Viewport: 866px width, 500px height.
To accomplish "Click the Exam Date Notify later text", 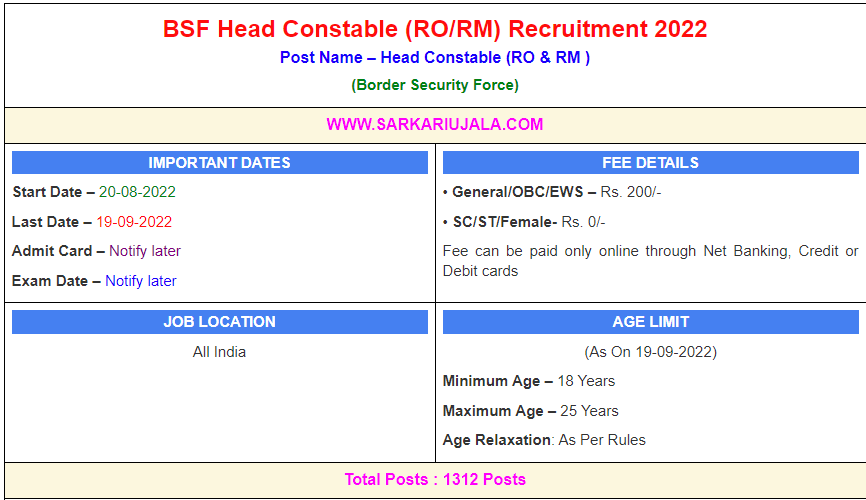I will click(x=141, y=281).
